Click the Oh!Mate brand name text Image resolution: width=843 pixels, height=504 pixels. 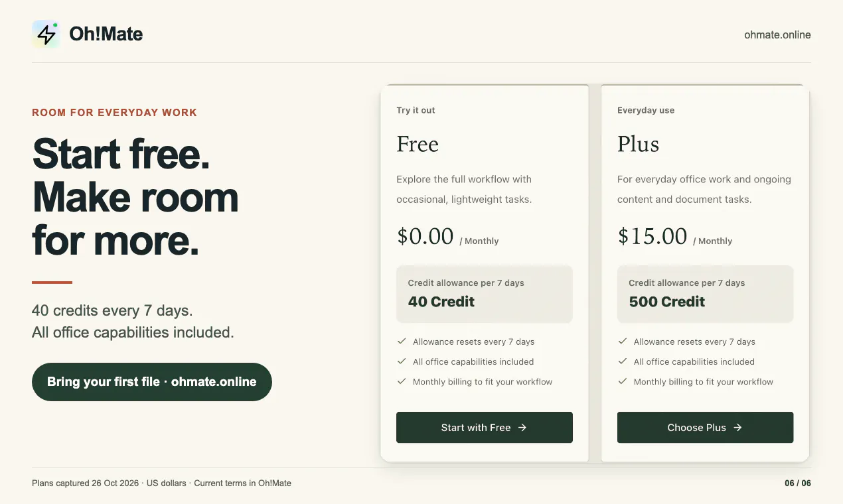(x=106, y=34)
